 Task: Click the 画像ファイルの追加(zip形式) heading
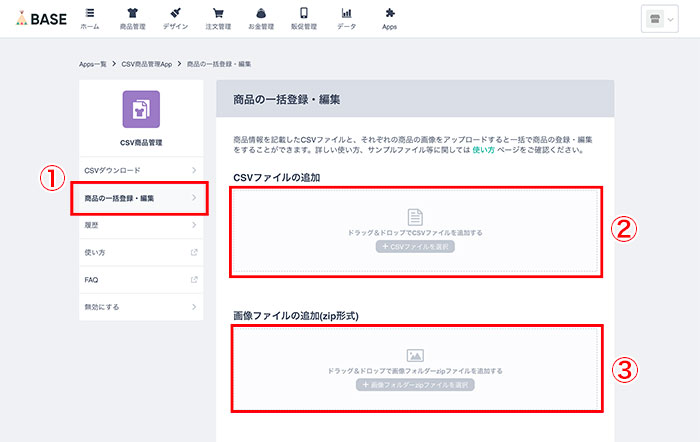(x=296, y=316)
